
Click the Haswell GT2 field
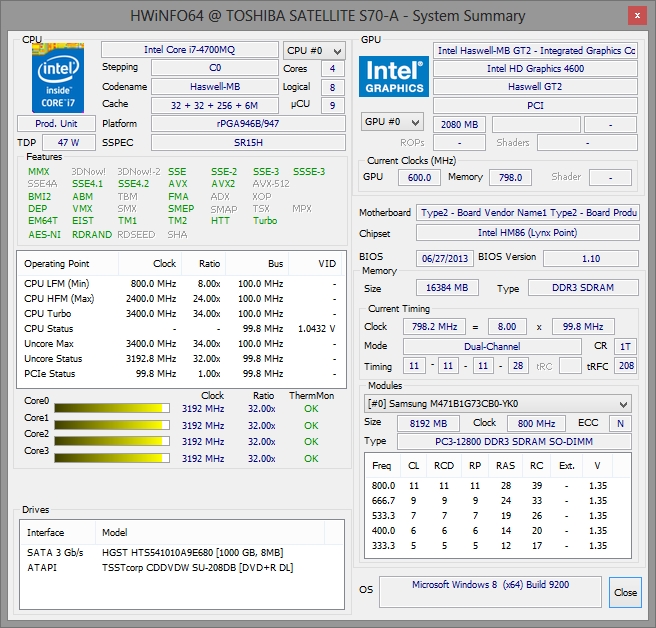(535, 87)
